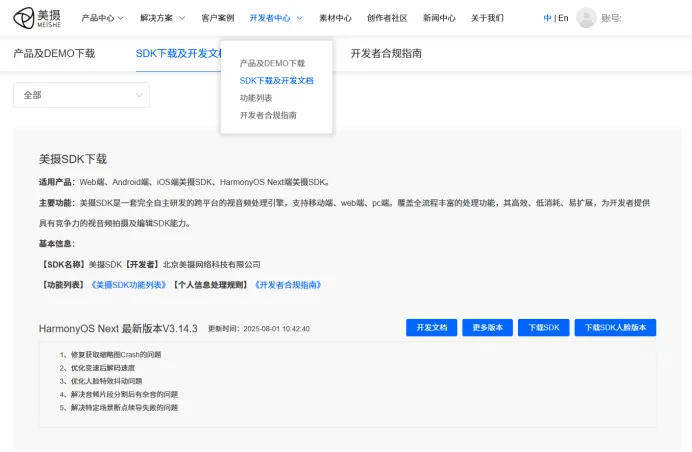The height and width of the screenshot is (452, 692).
Task: Click the 下载SDK人脸版本 button
Action: [616, 328]
